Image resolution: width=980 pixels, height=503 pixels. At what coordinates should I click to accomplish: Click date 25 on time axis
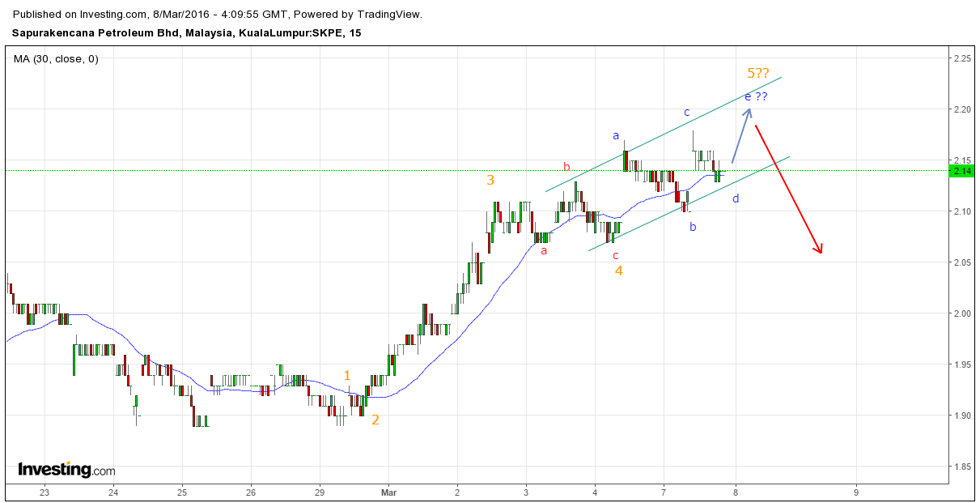click(x=182, y=492)
